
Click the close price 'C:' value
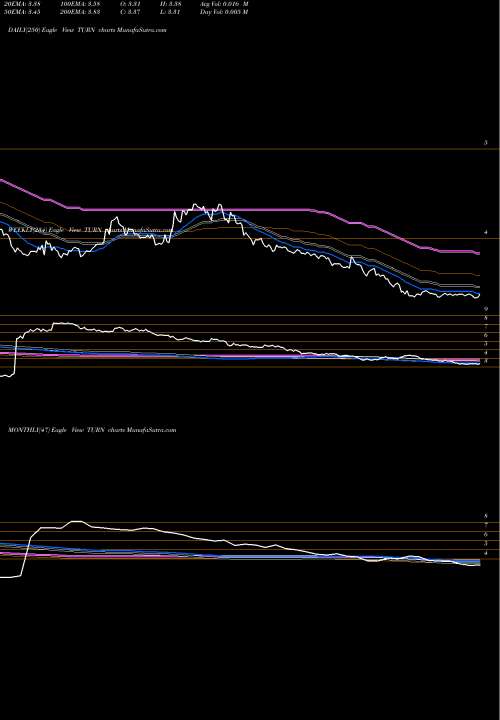coord(130,12)
